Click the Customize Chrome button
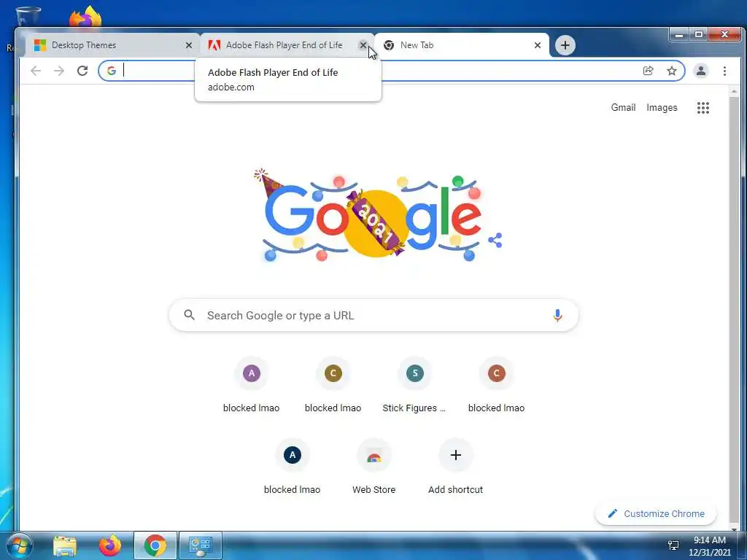 point(656,514)
